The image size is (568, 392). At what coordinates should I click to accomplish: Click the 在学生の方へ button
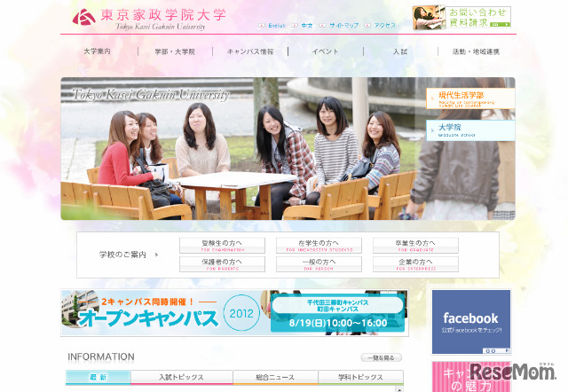point(319,246)
